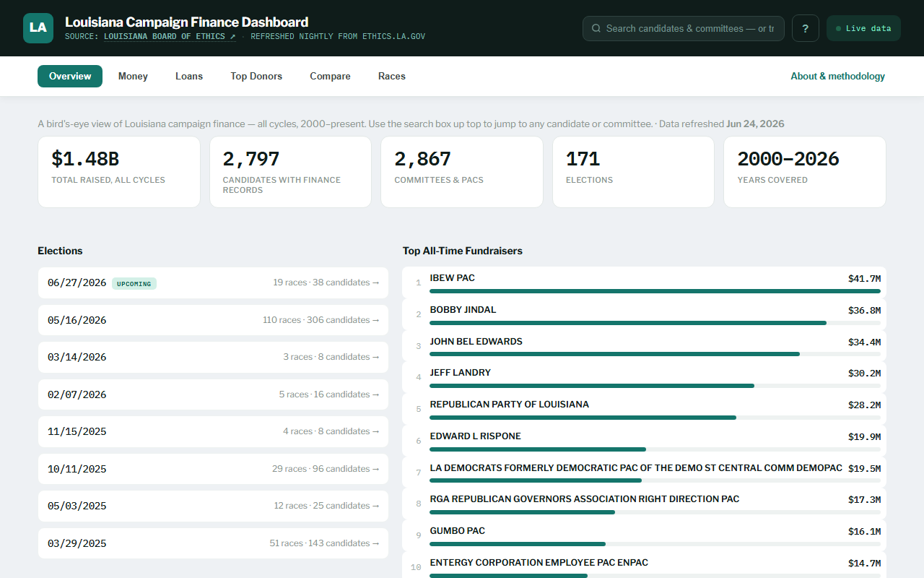Viewport: 924px width, 578px height.
Task: Select BOBBY JINDAL fundraiser name
Action: (x=463, y=310)
